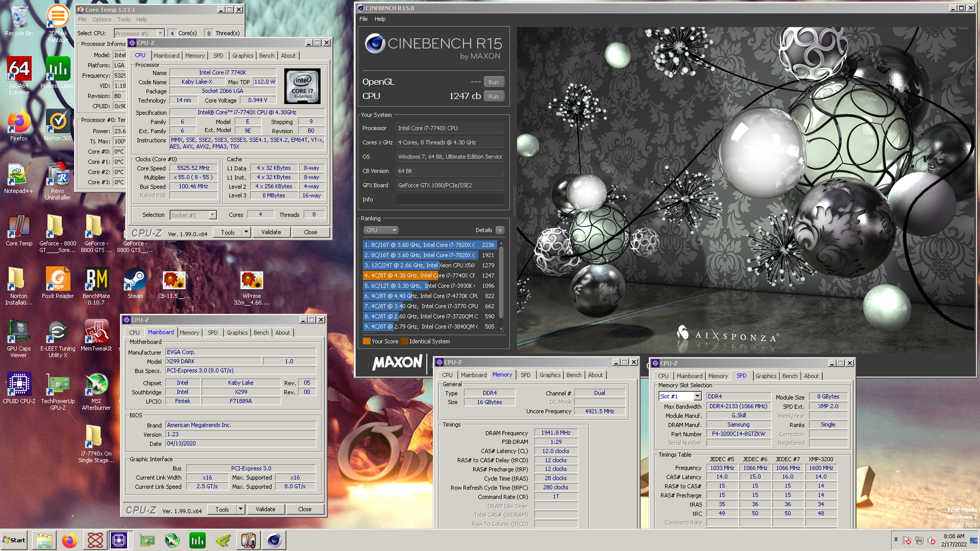
Task: Click Close in the Mainboard CPU-Z window
Action: tap(305, 509)
